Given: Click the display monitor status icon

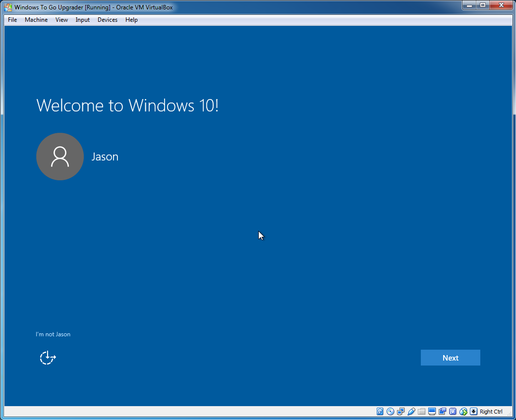Looking at the screenshot, I should (432, 412).
